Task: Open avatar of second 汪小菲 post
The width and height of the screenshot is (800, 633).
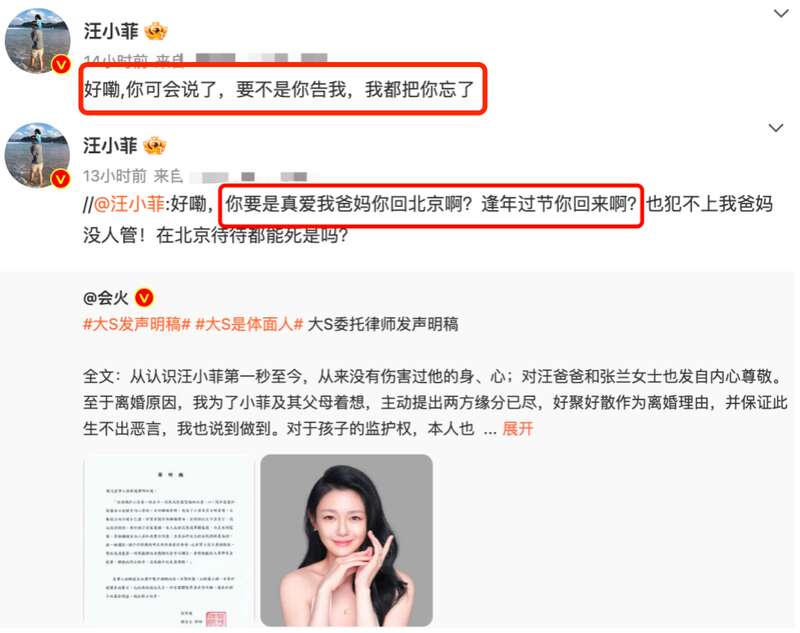Action: 37,155
